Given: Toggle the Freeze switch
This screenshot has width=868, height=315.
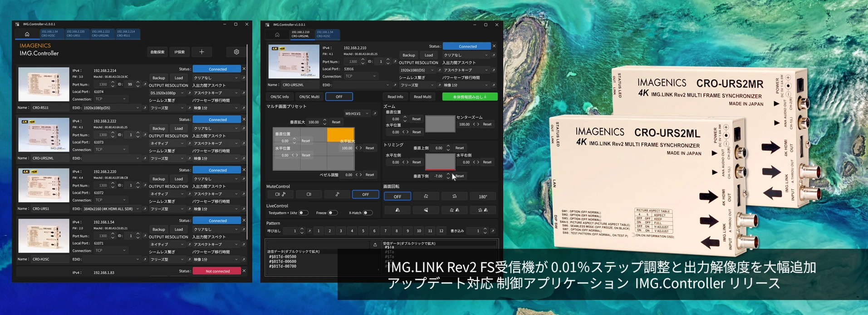Looking at the screenshot, I should click(x=333, y=213).
